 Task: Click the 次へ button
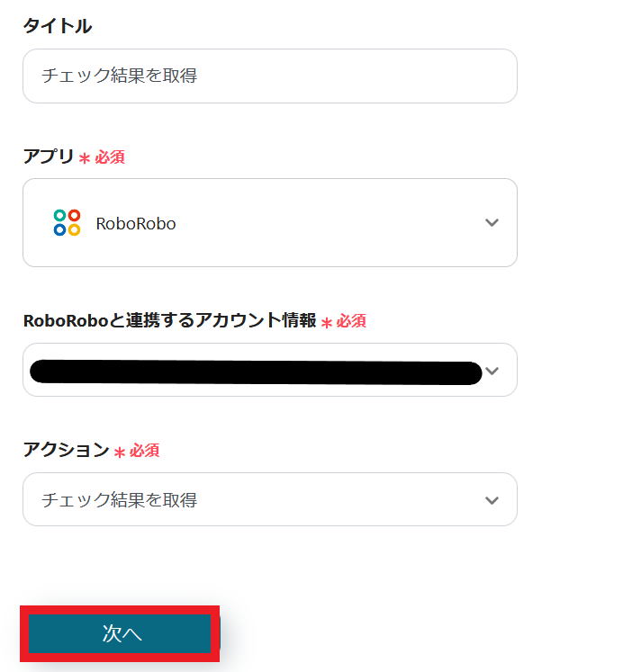coord(121,634)
